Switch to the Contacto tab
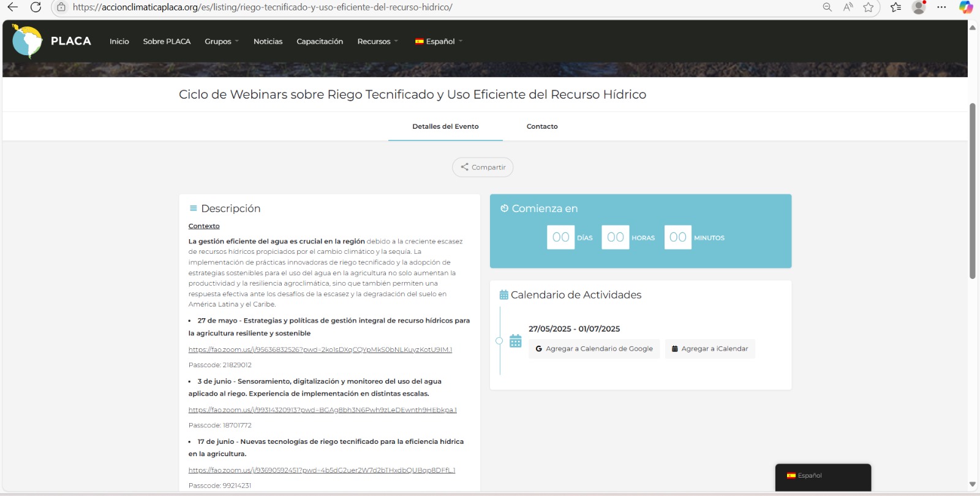The image size is (980, 496). click(x=542, y=126)
